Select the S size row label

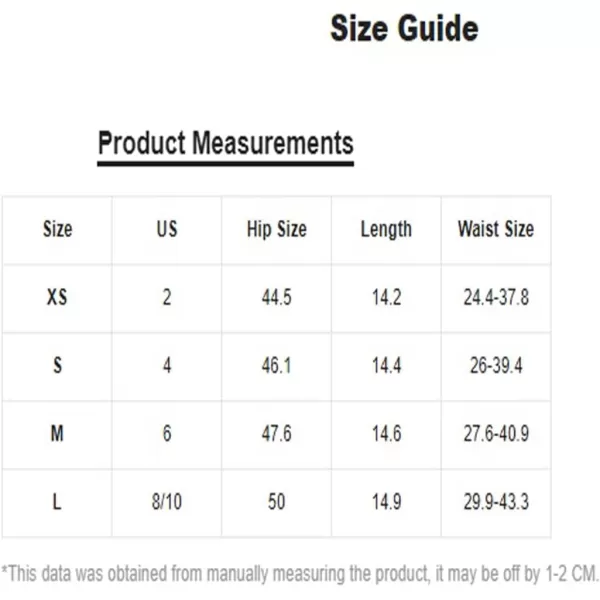57,365
